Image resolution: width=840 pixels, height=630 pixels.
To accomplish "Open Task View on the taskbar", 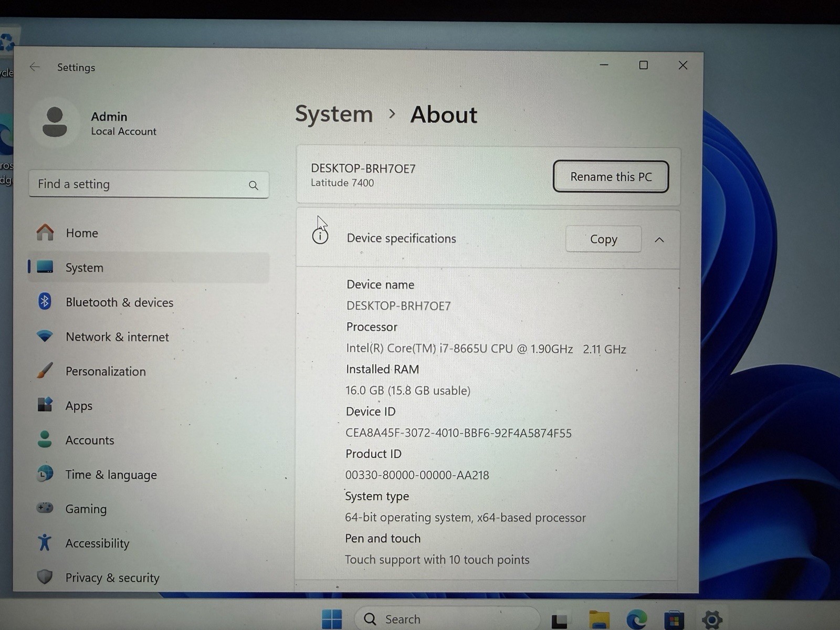I will [559, 621].
